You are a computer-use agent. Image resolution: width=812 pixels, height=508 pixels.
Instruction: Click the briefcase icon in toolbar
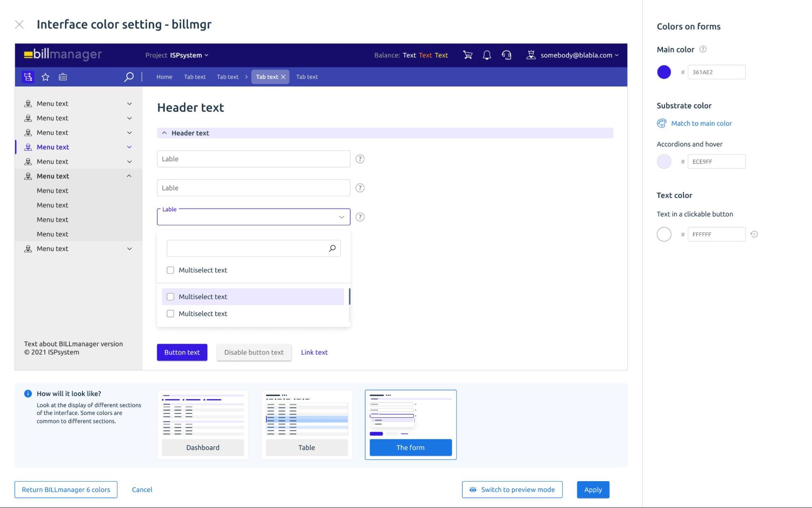(63, 77)
